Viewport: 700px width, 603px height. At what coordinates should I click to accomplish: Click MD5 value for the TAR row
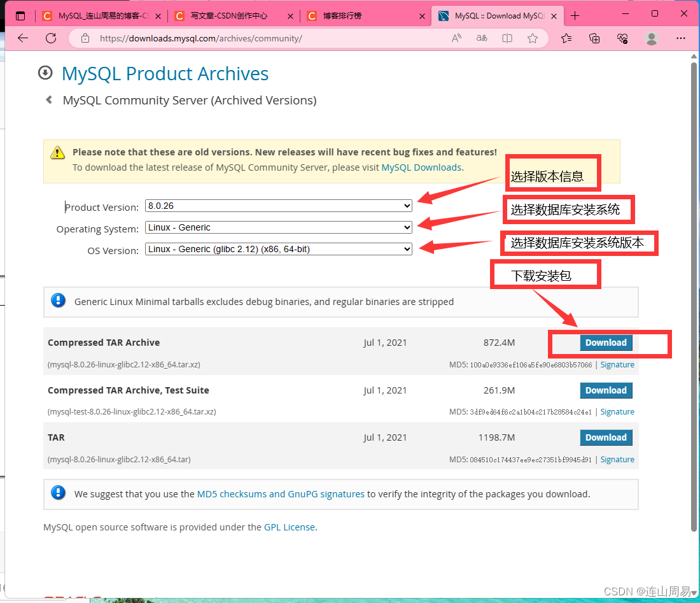click(531, 460)
